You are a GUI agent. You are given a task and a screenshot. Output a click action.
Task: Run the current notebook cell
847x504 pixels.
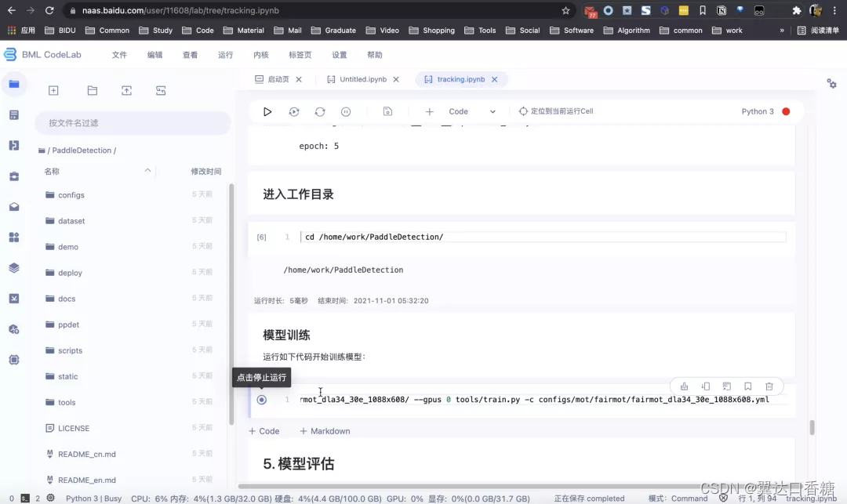pyautogui.click(x=267, y=111)
